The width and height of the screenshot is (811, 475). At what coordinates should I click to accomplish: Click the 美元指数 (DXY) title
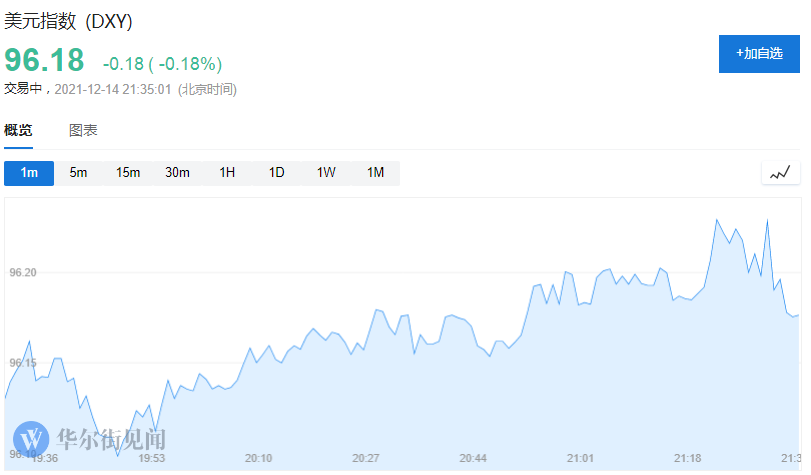point(68,21)
